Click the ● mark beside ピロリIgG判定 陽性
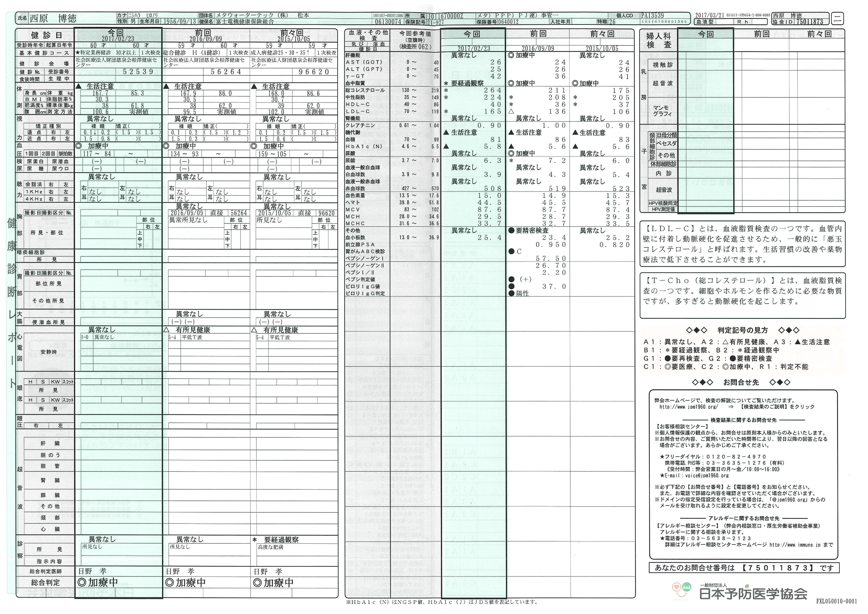 tap(512, 294)
